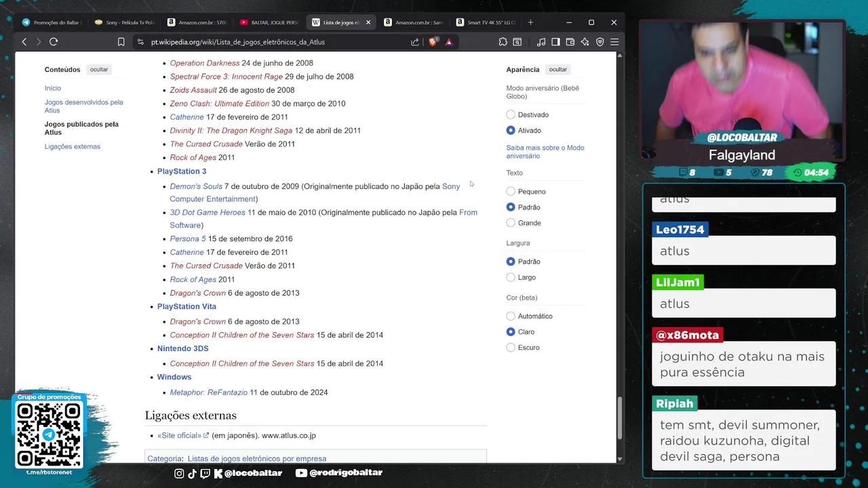Open the Windows platform link
The height and width of the screenshot is (488, 868).
click(x=174, y=377)
